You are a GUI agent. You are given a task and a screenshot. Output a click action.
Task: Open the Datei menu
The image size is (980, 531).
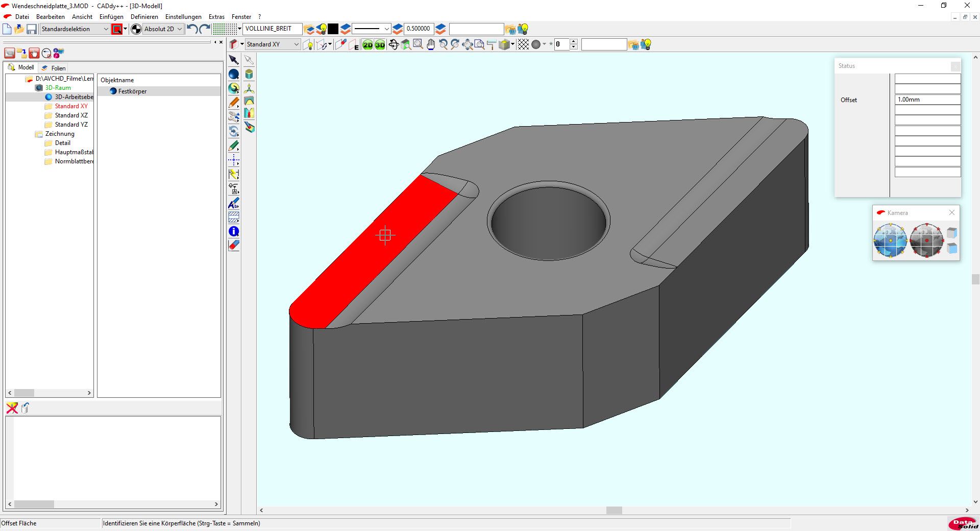[x=22, y=17]
